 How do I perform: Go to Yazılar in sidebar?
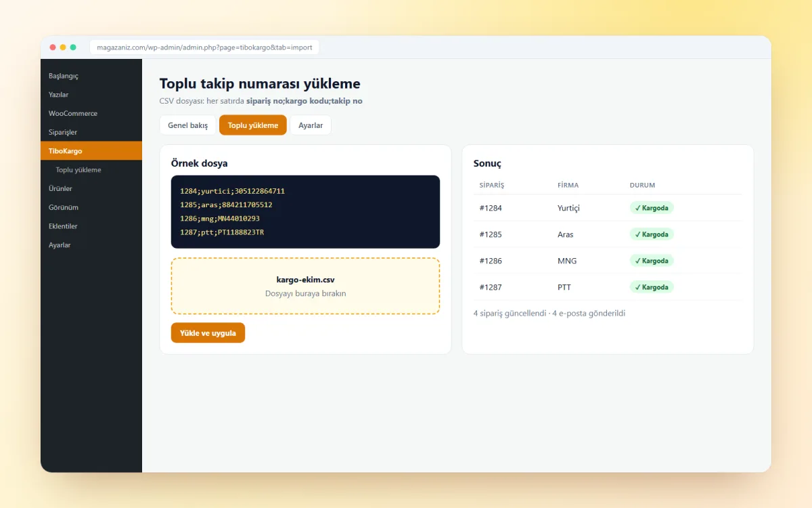coord(91,95)
